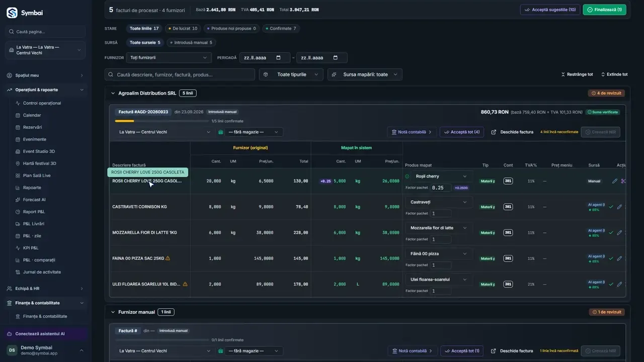The width and height of the screenshot is (644, 362).
Task: Click warning triangle next to FAINA 00 PIZZA
Action: pyautogui.click(x=168, y=258)
